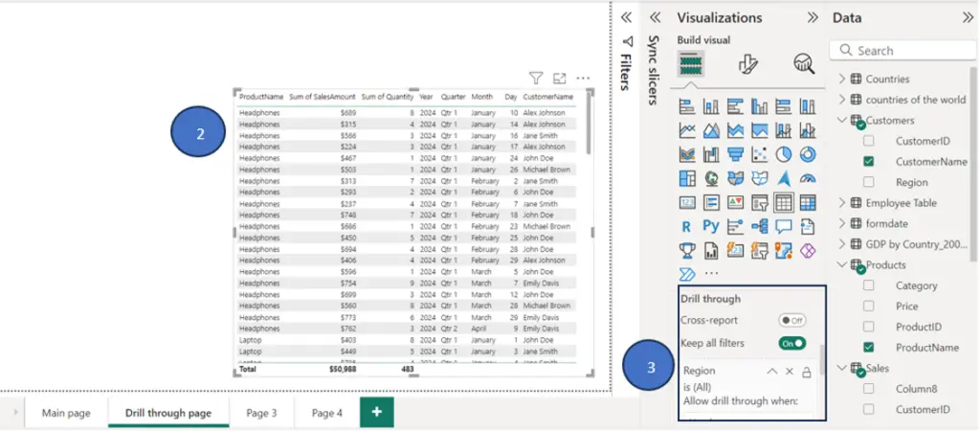The width and height of the screenshot is (980, 431).
Task: Select the gauge visual
Action: coord(808,179)
